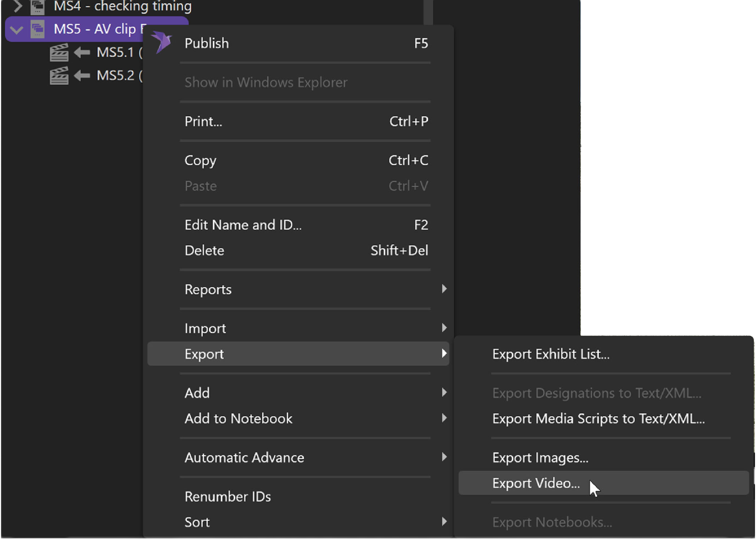Select Export Exhibit List...
This screenshot has height=539, width=756.
point(550,354)
